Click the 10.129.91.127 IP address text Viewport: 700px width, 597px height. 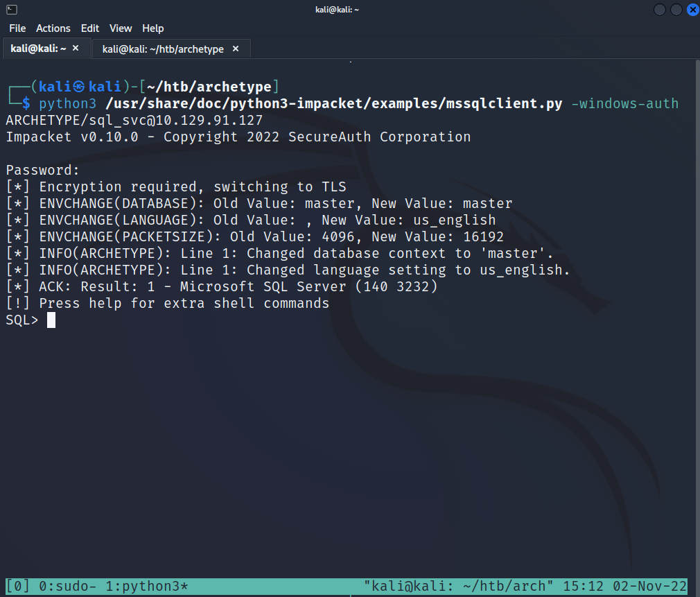209,121
